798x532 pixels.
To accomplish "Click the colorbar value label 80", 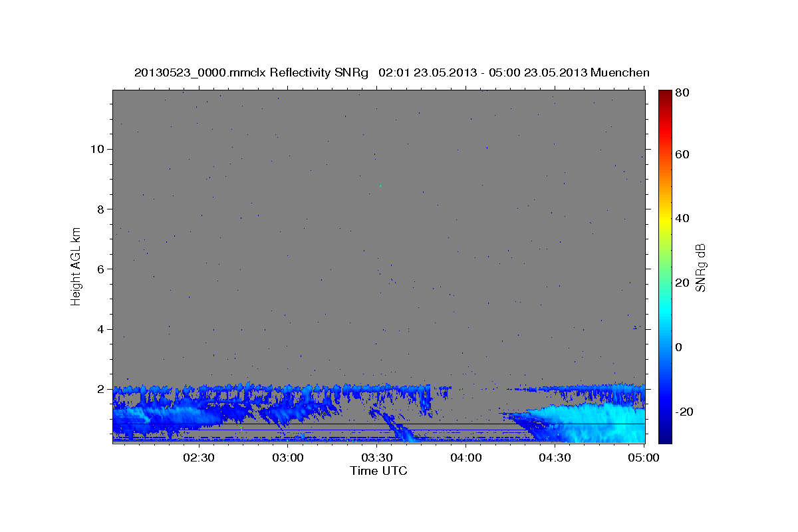I will point(683,93).
